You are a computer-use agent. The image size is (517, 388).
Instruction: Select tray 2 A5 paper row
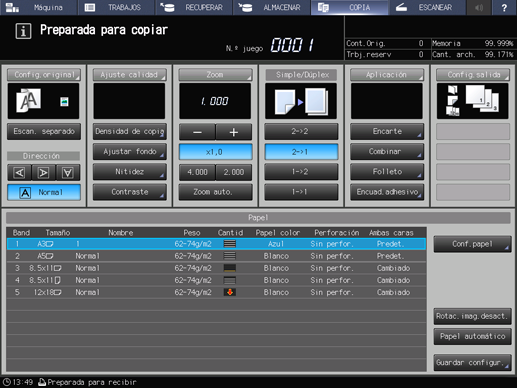pos(216,256)
